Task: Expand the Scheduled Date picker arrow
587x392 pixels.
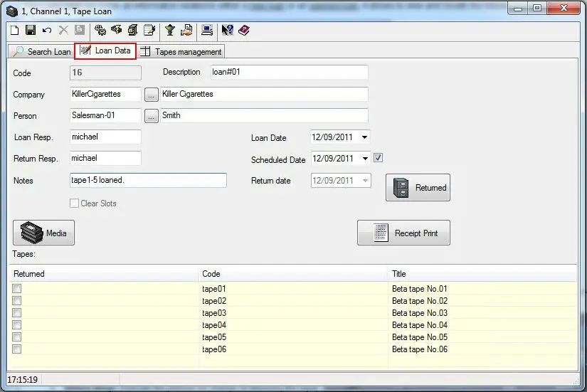Action: [x=365, y=159]
